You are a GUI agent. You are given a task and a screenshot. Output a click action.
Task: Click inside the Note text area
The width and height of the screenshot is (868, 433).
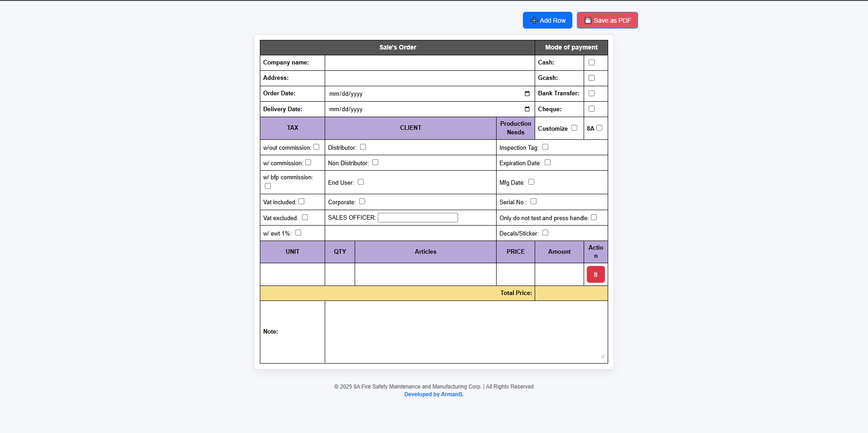point(466,331)
